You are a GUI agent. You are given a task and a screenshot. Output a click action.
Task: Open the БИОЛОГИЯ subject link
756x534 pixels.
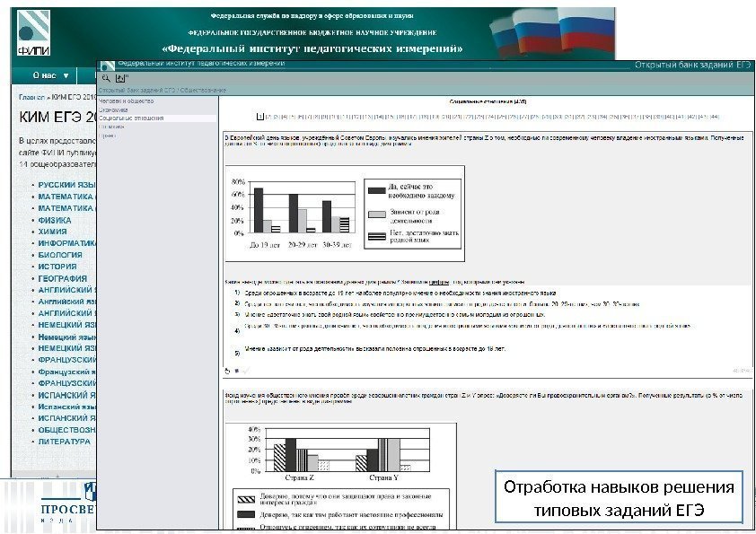click(x=60, y=255)
